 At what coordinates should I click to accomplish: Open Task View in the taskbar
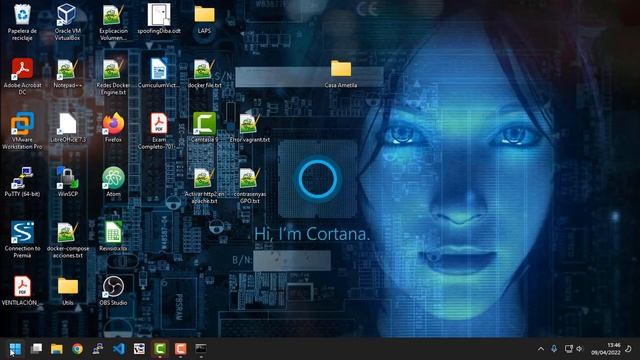(x=36, y=349)
